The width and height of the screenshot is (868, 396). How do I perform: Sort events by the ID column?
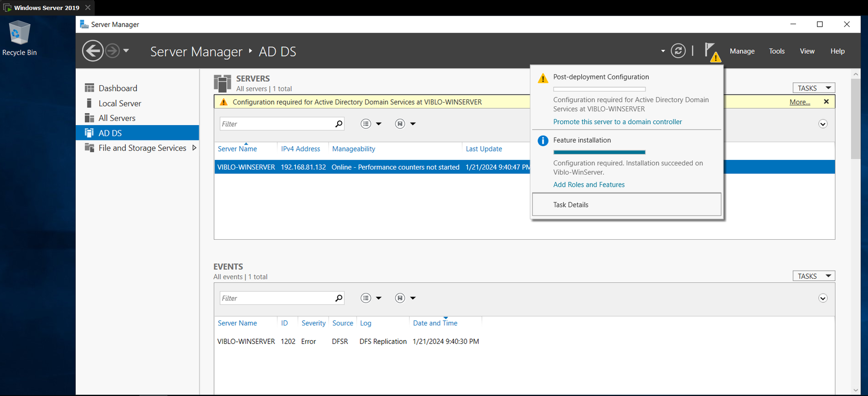coord(284,323)
